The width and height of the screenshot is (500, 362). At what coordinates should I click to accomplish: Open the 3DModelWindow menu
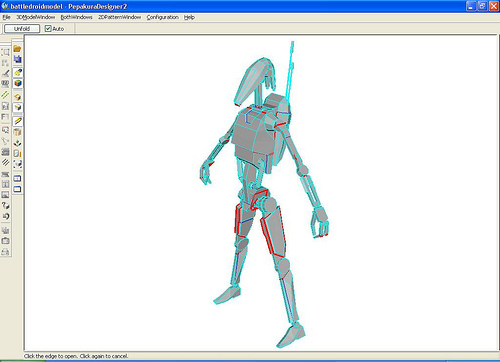coord(36,17)
